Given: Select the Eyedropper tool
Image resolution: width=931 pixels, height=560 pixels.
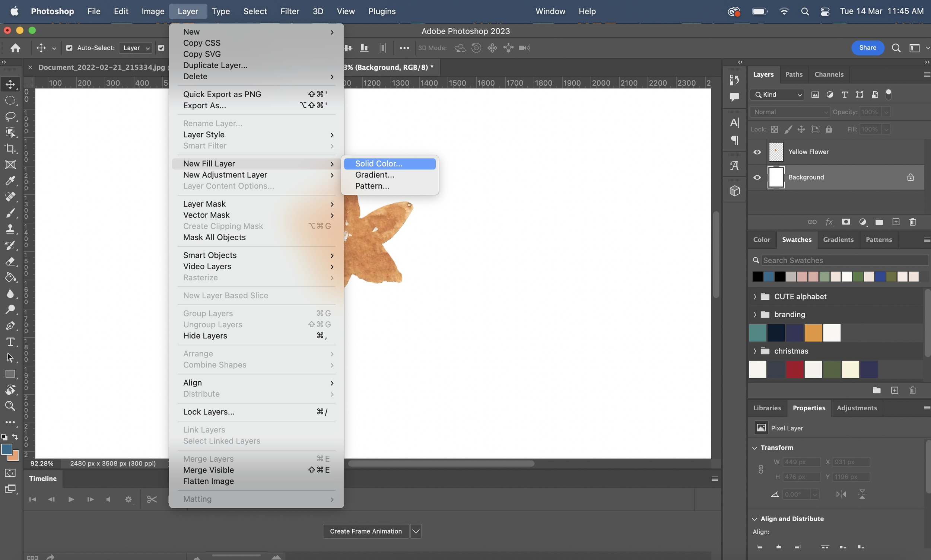Looking at the screenshot, I should click(x=10, y=180).
